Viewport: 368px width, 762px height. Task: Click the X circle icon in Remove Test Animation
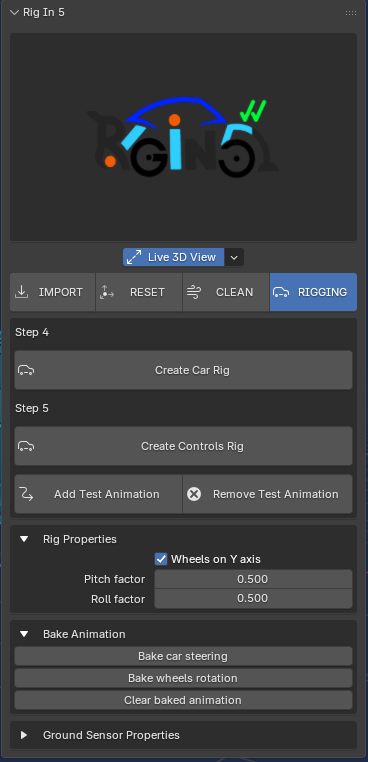pyautogui.click(x=194, y=494)
